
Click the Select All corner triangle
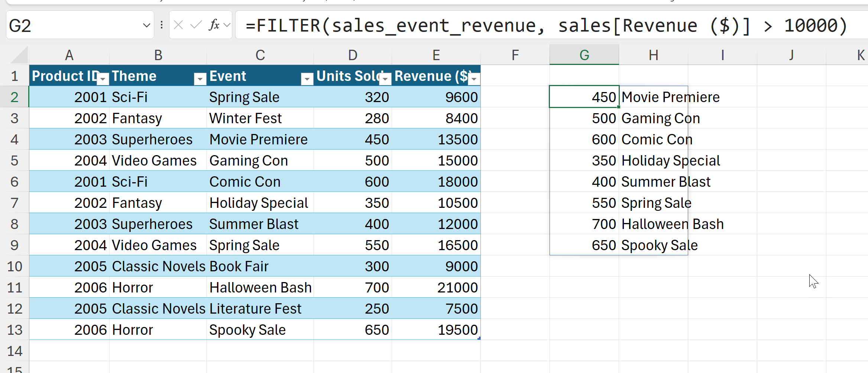19,56
